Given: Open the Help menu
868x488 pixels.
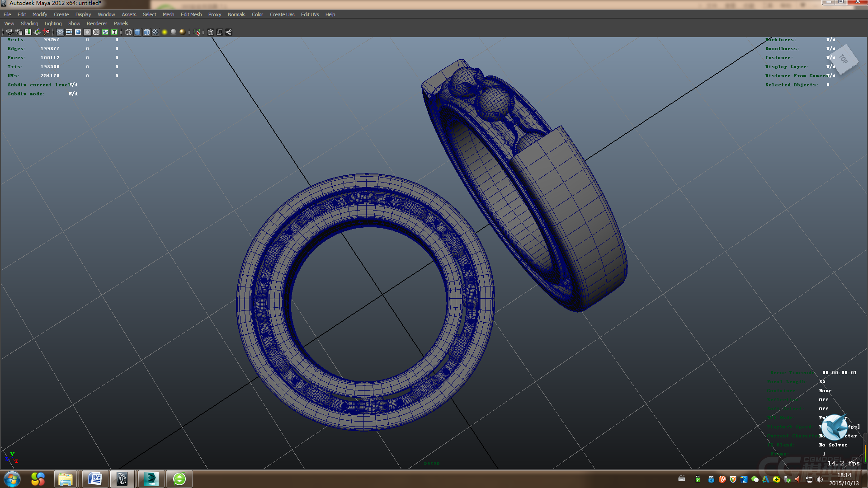Looking at the screenshot, I should [x=330, y=14].
